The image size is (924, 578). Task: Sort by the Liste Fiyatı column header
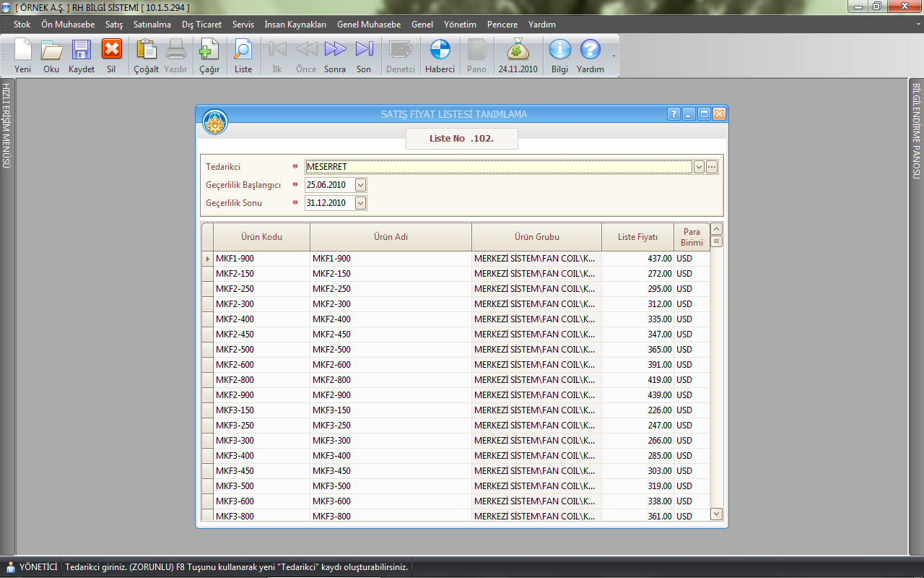(637, 237)
